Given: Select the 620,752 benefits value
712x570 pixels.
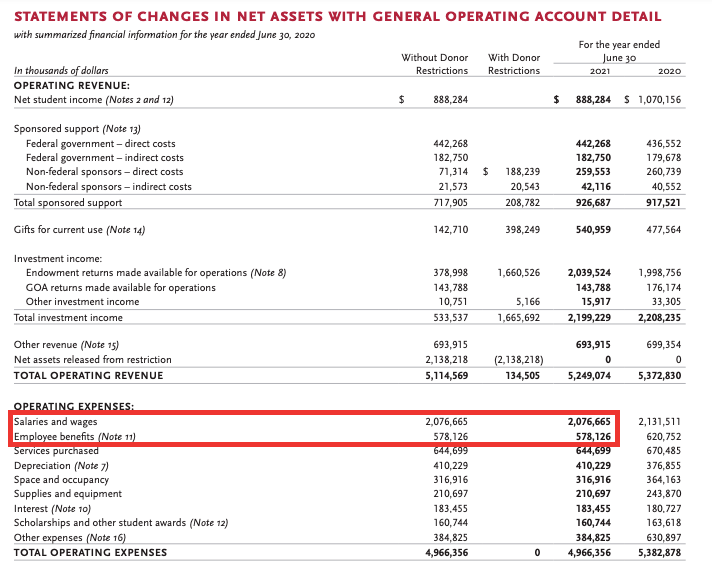Looking at the screenshot, I should coord(664,437).
